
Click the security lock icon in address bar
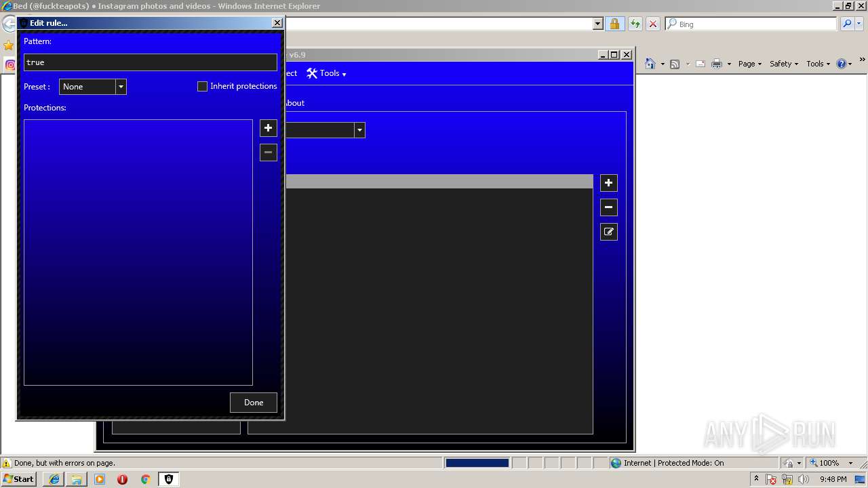614,24
